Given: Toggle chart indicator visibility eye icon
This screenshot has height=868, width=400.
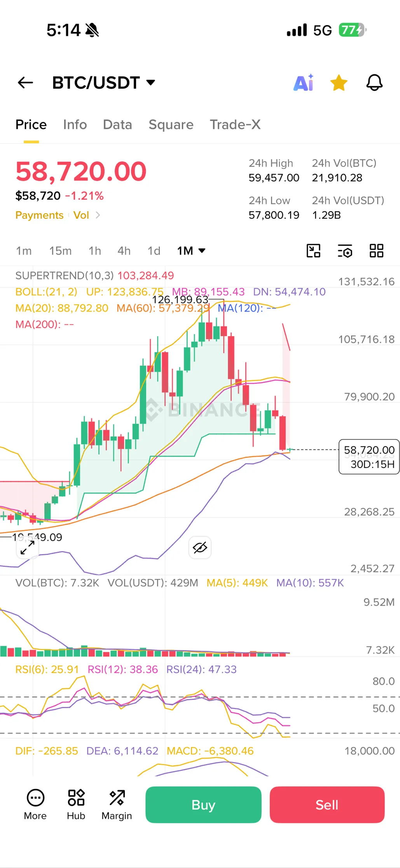Looking at the screenshot, I should click(x=200, y=548).
